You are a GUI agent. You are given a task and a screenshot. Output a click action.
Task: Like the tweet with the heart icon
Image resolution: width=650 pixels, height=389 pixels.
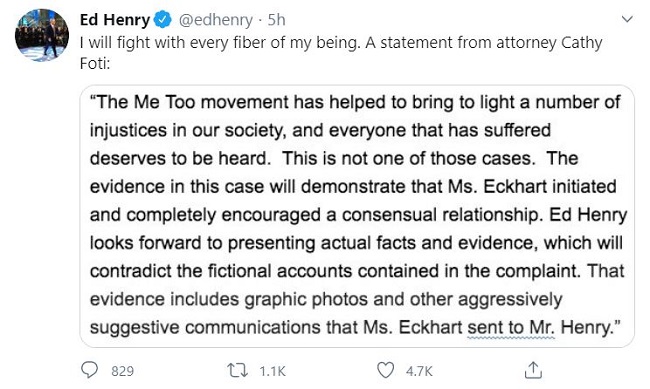point(385,370)
